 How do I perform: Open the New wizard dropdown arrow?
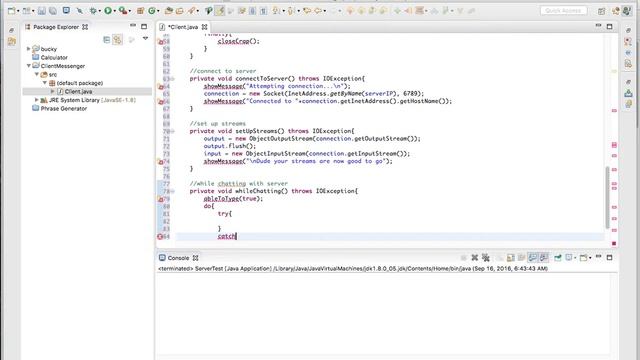click(x=18, y=11)
